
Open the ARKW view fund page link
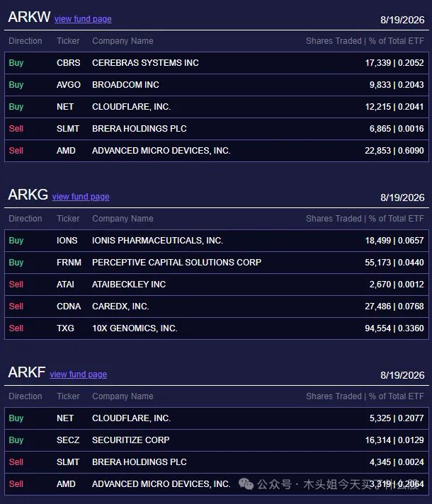point(83,19)
